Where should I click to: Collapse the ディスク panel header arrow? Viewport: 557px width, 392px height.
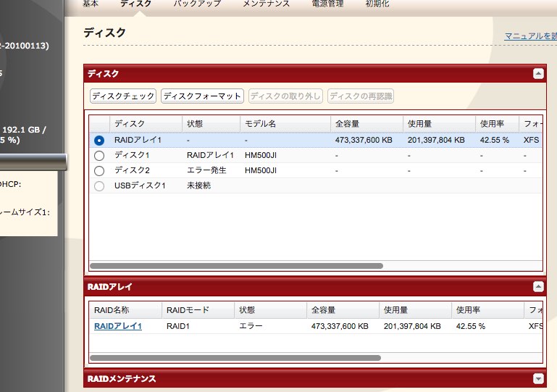click(538, 74)
